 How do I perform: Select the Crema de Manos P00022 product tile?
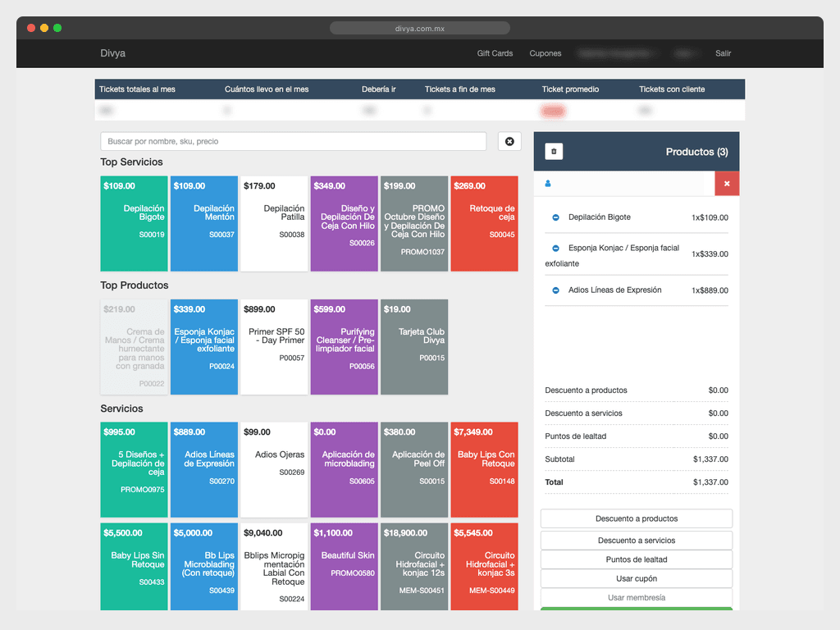point(134,347)
